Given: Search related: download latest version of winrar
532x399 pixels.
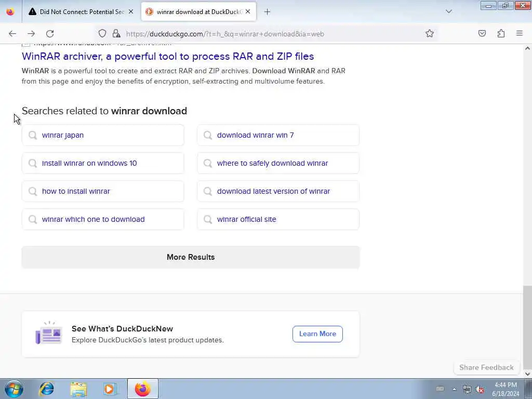Looking at the screenshot, I should coord(278,191).
